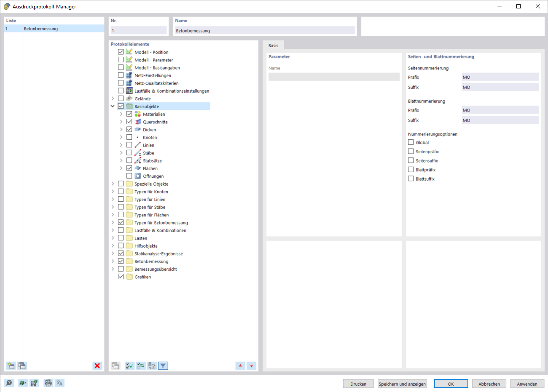This screenshot has height=392, width=548.
Task: Click the grayed window icon under Protokollelemente
Action: 116,366
